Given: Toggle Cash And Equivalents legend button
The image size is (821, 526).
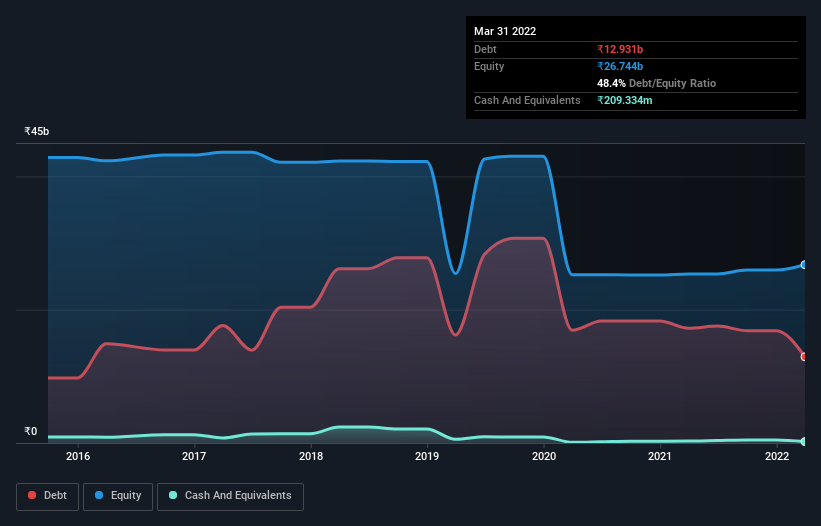Looking at the screenshot, I should click(x=230, y=496).
